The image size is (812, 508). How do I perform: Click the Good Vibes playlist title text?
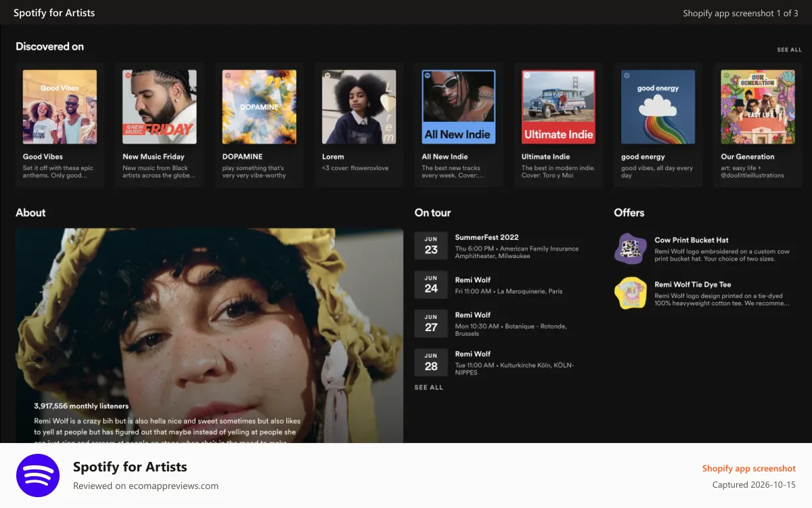(43, 156)
